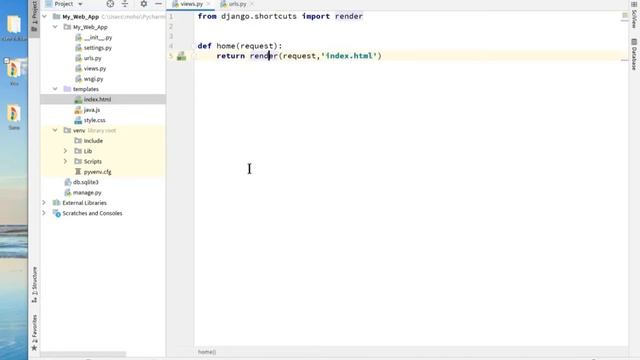Select java.js in templates folder
This screenshot has height=360, width=640.
(87, 110)
